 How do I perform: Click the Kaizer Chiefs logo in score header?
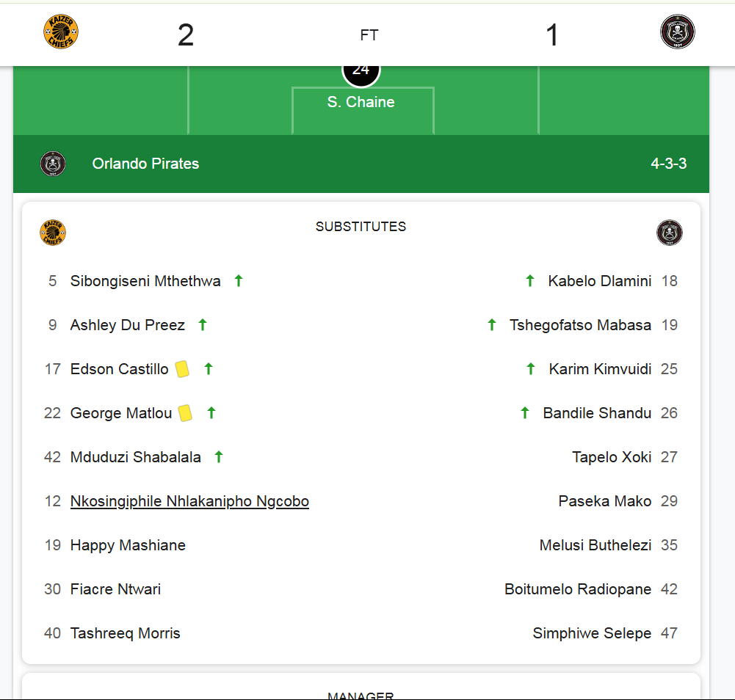click(x=61, y=32)
